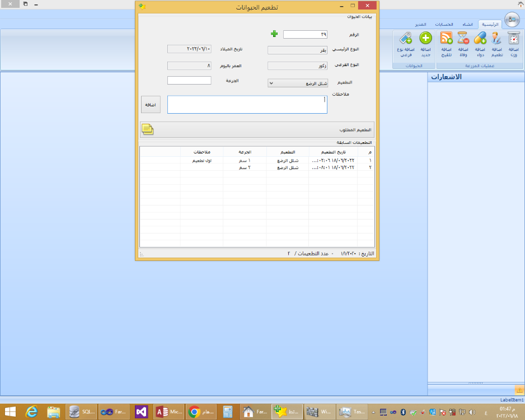Click the اضافة وزن scale icon

coord(513,39)
